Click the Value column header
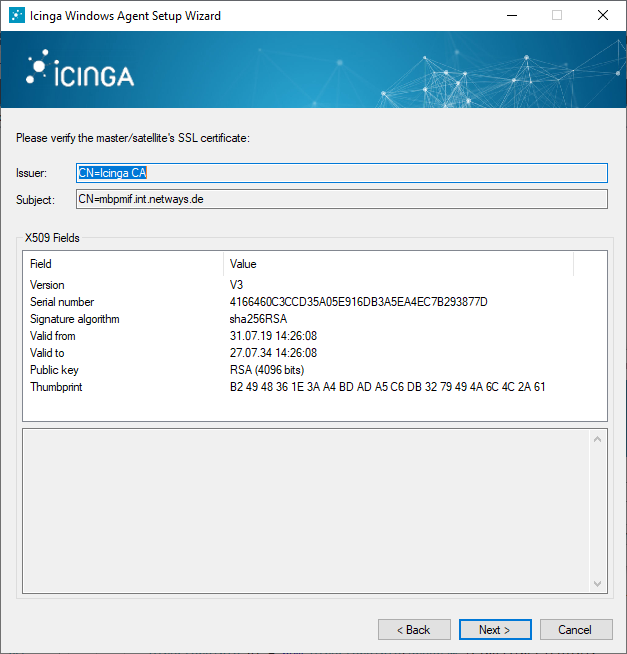 click(398, 264)
